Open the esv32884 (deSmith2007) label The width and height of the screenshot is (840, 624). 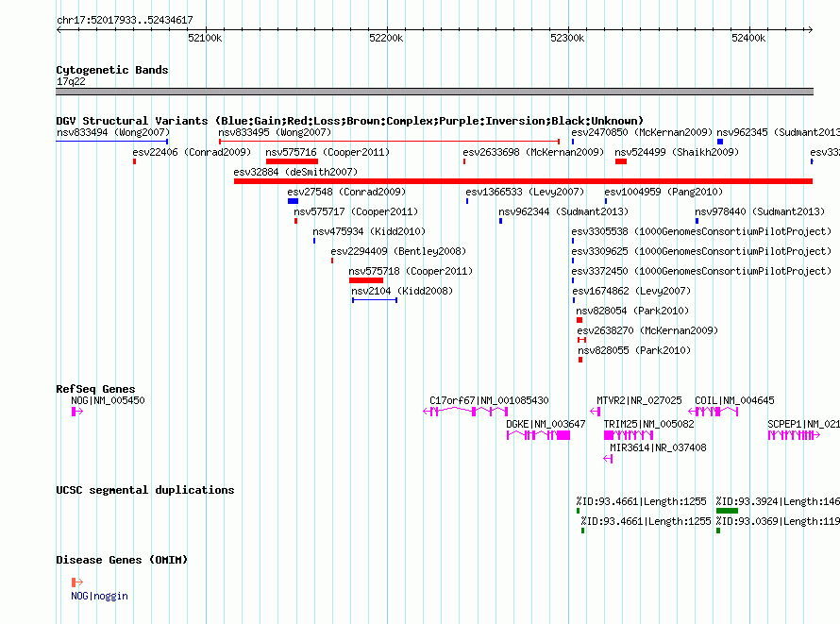pyautogui.click(x=295, y=172)
